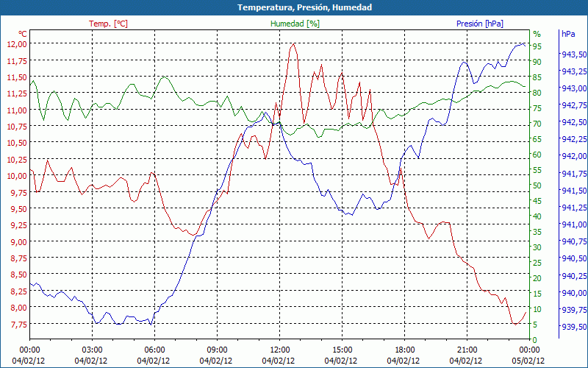Click the 8,00 temperature axis value

(19, 307)
